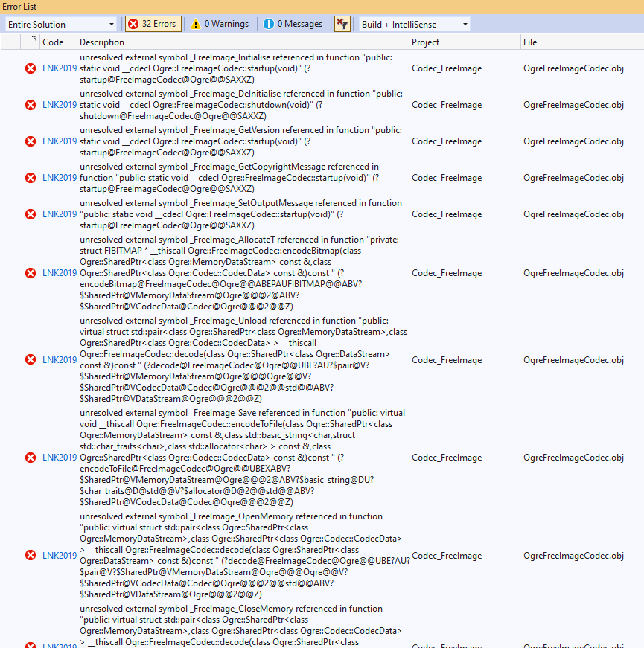
Task: Click error icon of FreeImage_Save row
Action: [31, 458]
